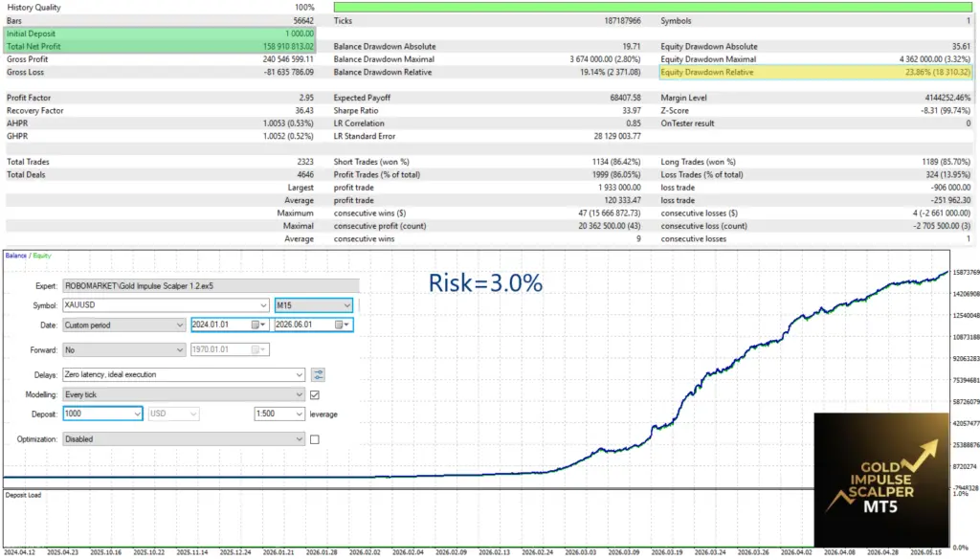The width and height of the screenshot is (980, 560).
Task: Click the Gold Impulse Scalper MT5 logo
Action: [881, 480]
